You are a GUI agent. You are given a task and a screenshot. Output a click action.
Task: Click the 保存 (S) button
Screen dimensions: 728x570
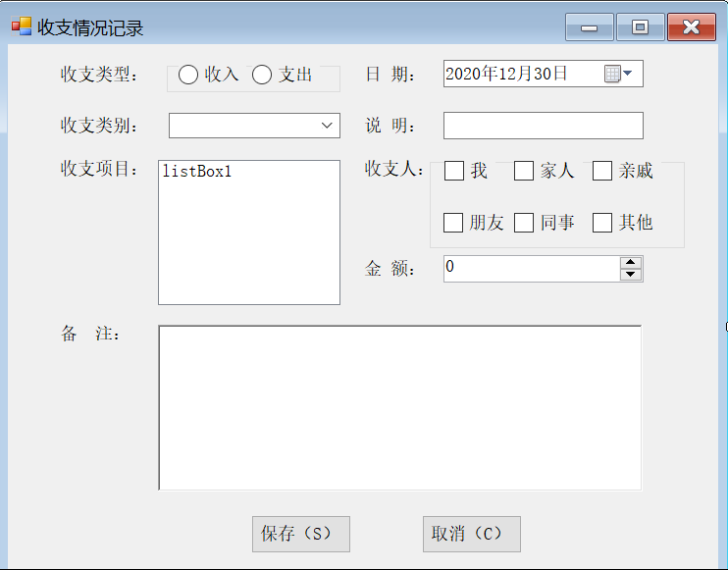tap(301, 534)
